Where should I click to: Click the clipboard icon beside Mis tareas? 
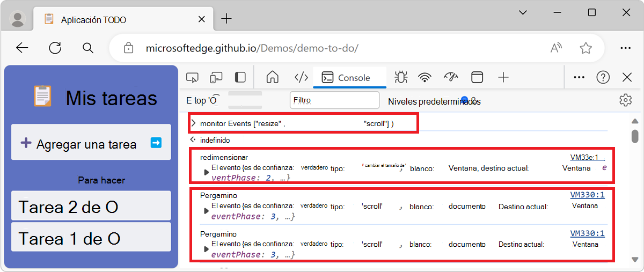[x=42, y=97]
